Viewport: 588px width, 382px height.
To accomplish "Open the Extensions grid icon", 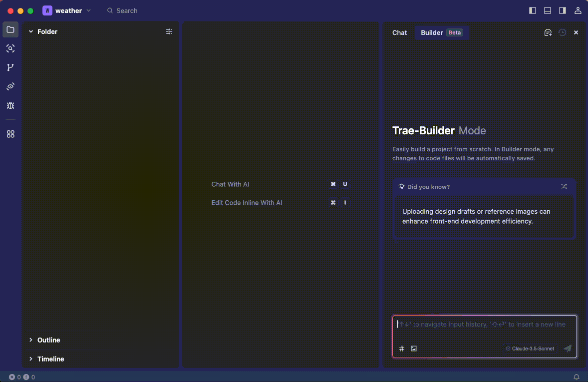I will coord(10,134).
